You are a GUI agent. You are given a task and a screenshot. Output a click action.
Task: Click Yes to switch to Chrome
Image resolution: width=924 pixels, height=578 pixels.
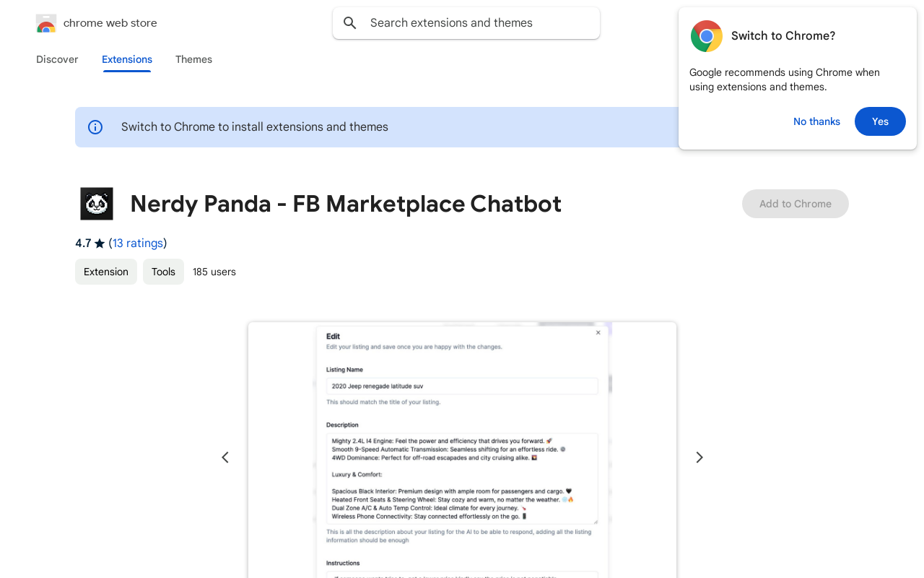880,121
